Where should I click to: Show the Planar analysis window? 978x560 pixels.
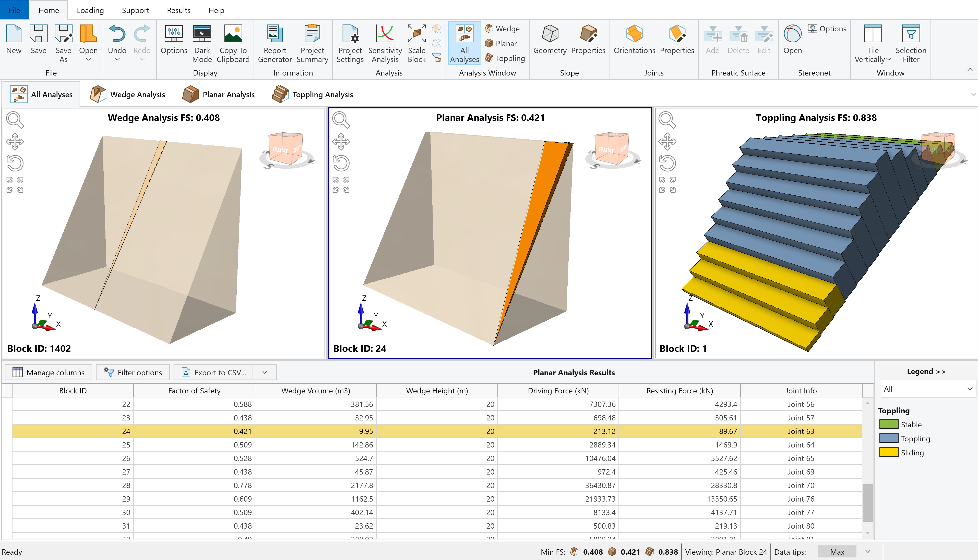[501, 43]
